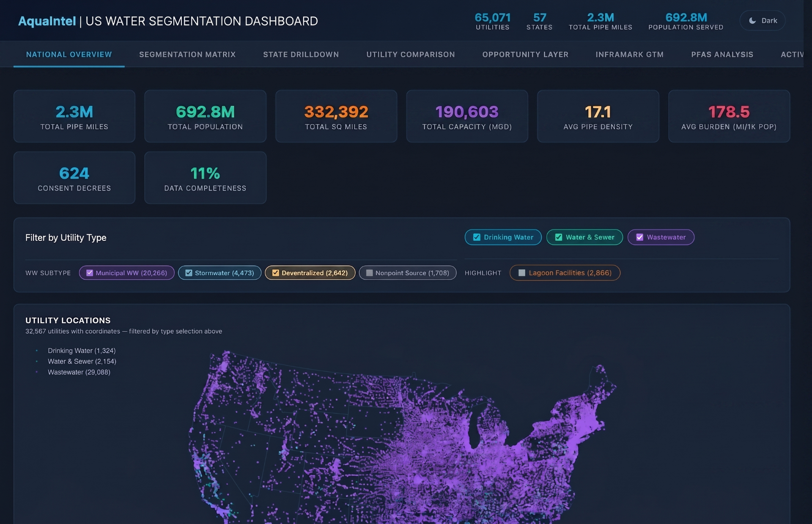The height and width of the screenshot is (524, 812).
Task: Click the 2.3M Total Pipe Miles card
Action: tap(74, 116)
